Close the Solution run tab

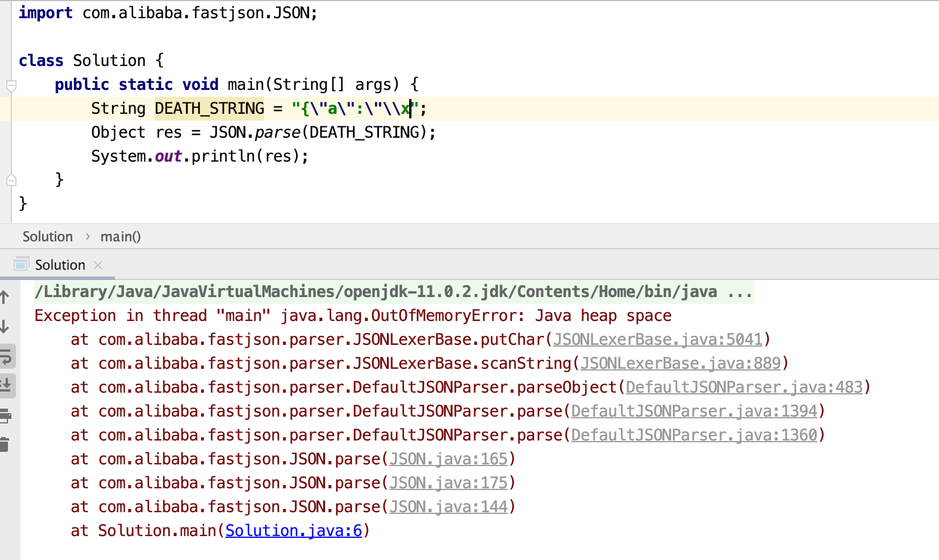coord(98,265)
